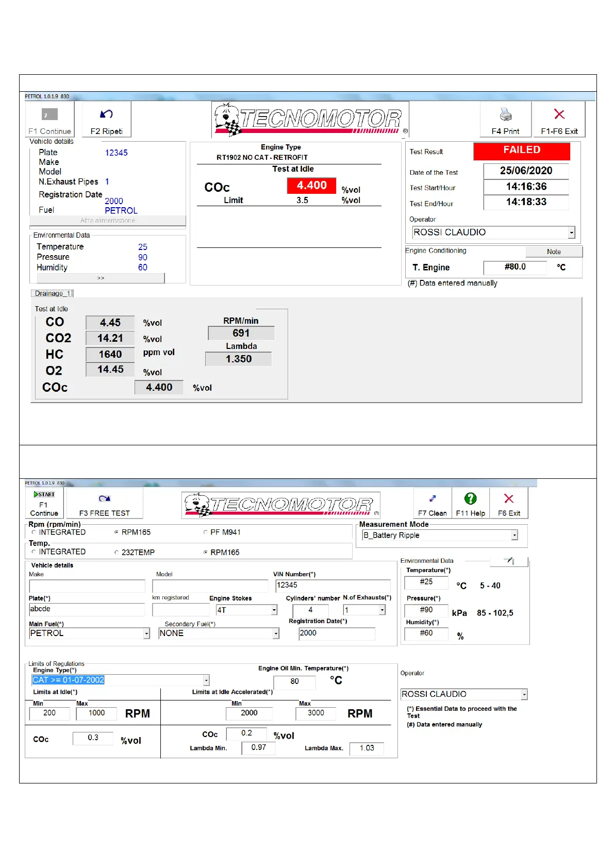Switch to the Drainage_1 tab
Screen dimensions: 614x868
point(52,293)
